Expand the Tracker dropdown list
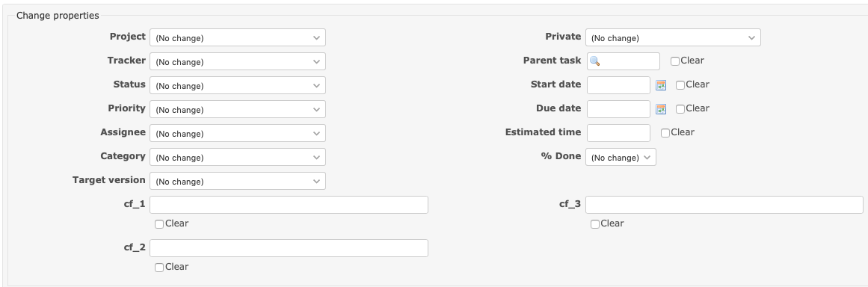868x287 pixels. click(x=238, y=61)
